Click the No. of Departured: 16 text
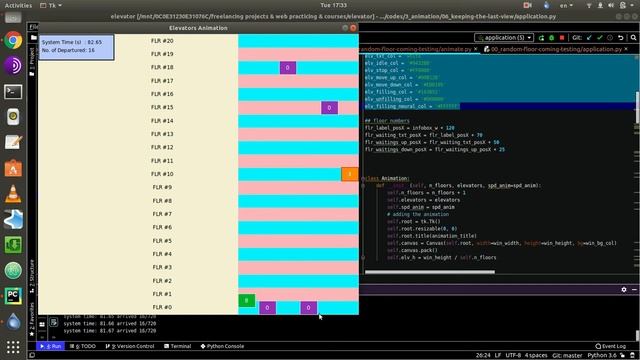This screenshot has width=640, height=360. (x=68, y=50)
